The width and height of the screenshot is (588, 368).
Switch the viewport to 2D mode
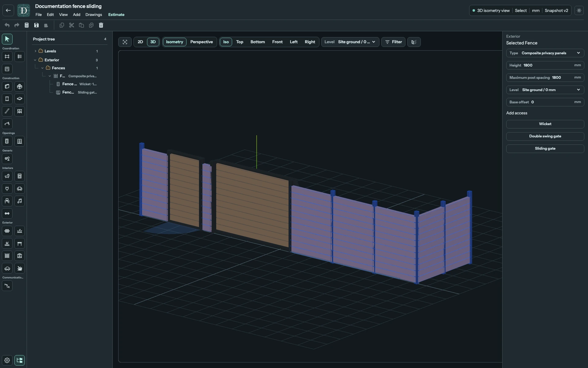point(140,42)
